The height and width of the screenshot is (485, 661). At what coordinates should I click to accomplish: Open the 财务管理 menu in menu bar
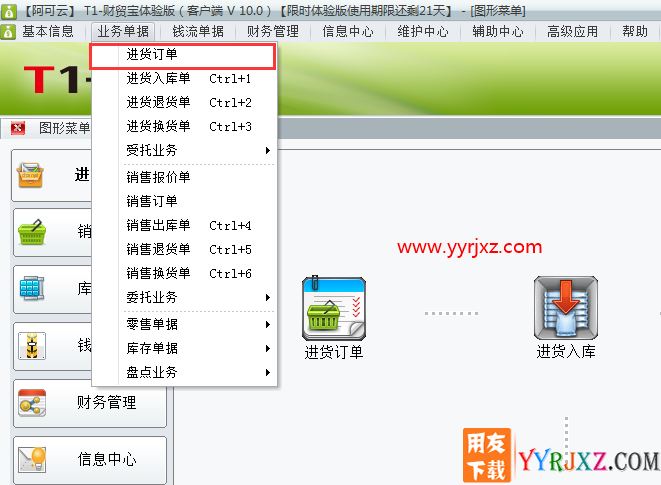[273, 32]
